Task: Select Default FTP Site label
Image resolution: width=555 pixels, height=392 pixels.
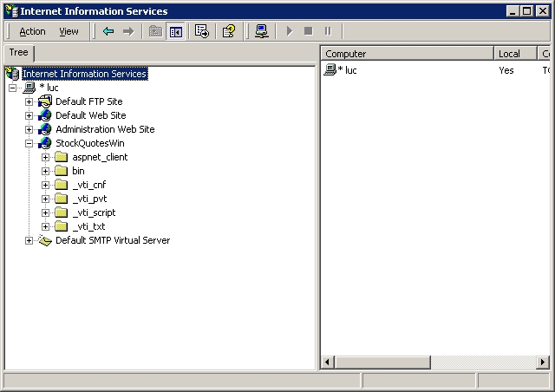Action: pos(89,101)
